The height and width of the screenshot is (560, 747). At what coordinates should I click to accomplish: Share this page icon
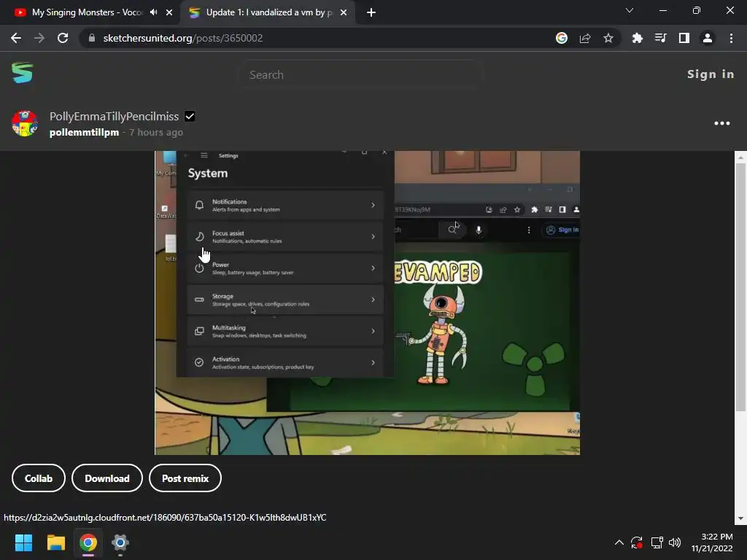tap(585, 38)
